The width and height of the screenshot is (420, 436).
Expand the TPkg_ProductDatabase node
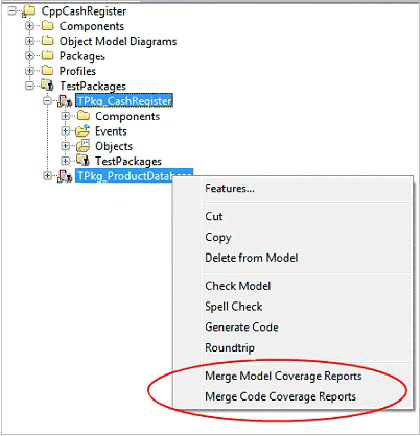48,175
